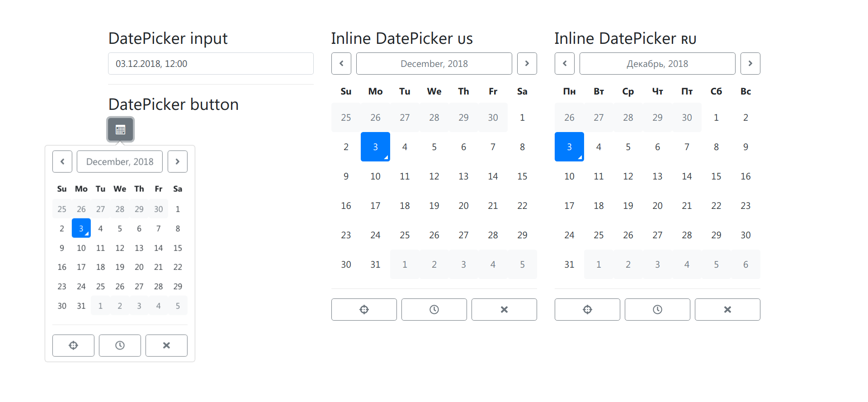The image size is (868, 402).
Task: Go to previous month in popup picker
Action: click(x=62, y=161)
